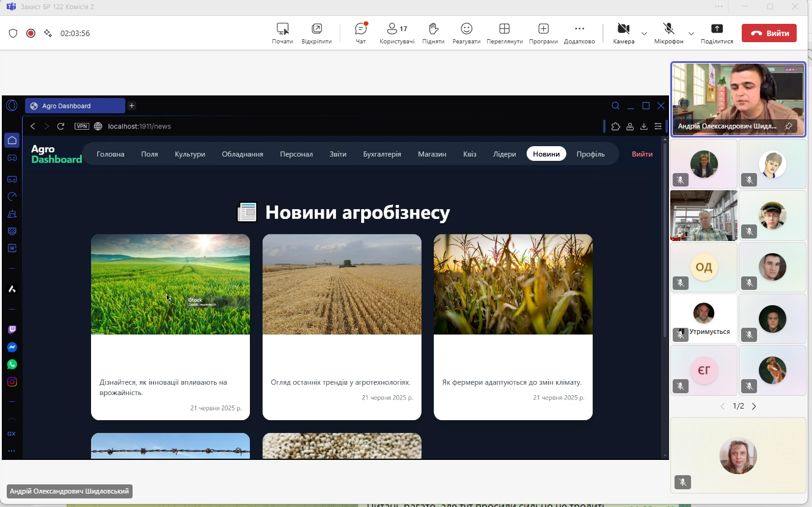Expand microphone options dropdown arrow
The image size is (812, 507).
(x=691, y=33)
